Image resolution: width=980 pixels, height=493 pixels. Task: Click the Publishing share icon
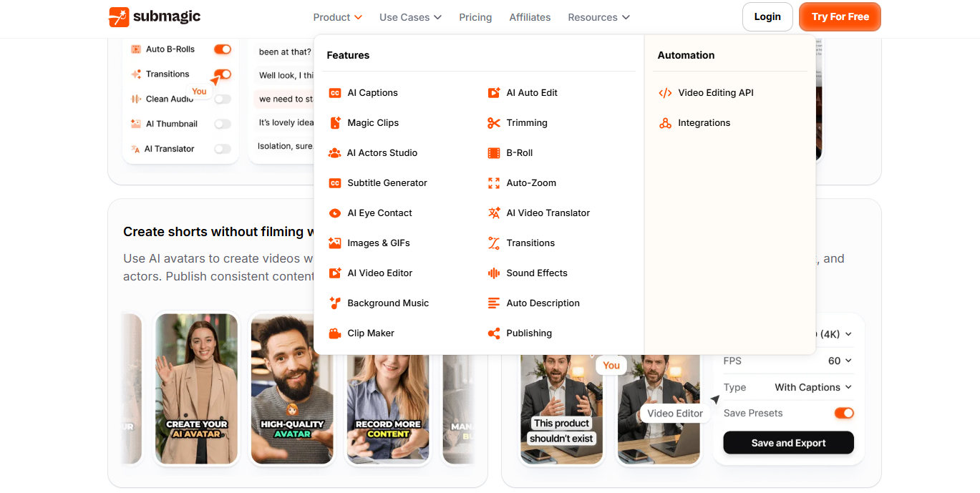[x=494, y=333]
